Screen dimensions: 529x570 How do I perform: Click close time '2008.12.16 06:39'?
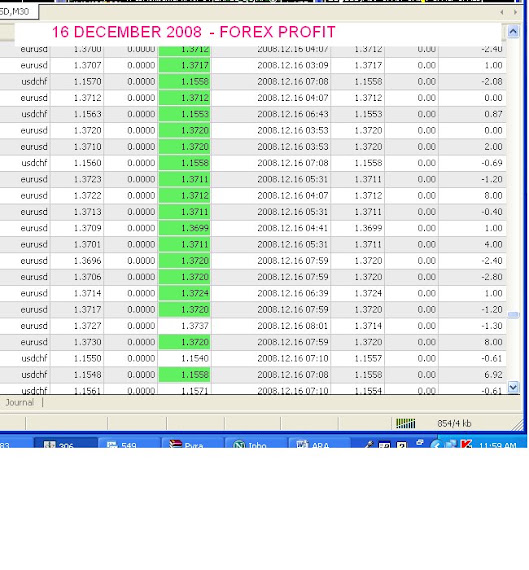[x=293, y=293]
